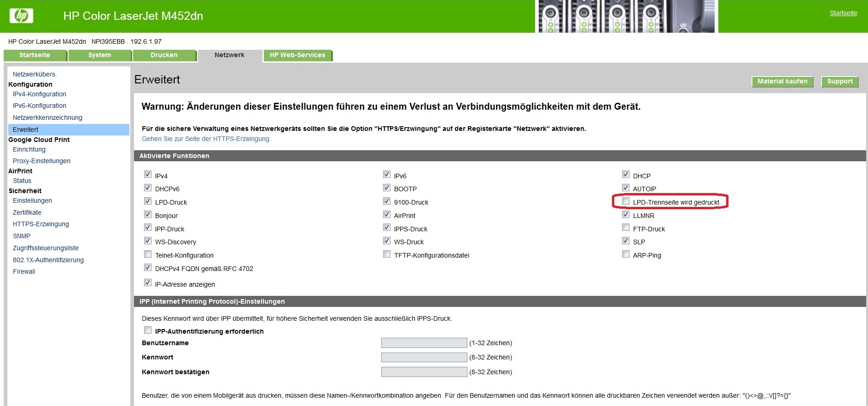
Task: Toggle the IPv6 checkbox
Action: point(387,174)
